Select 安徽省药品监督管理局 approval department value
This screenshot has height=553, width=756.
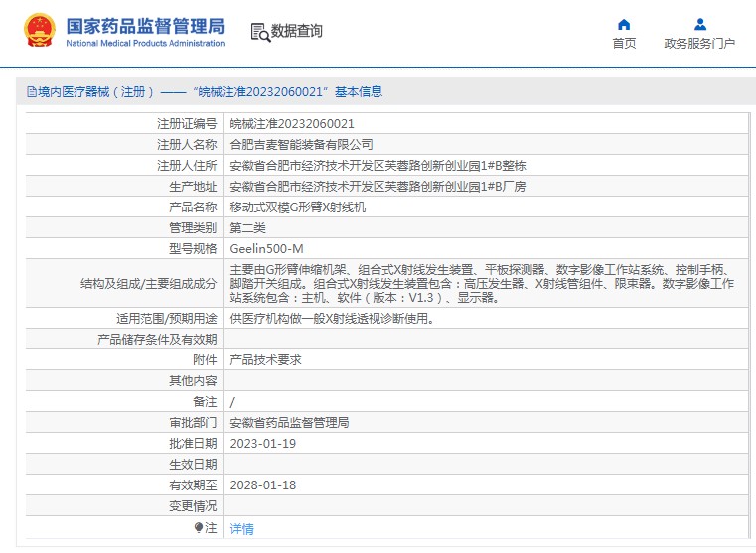coord(289,423)
